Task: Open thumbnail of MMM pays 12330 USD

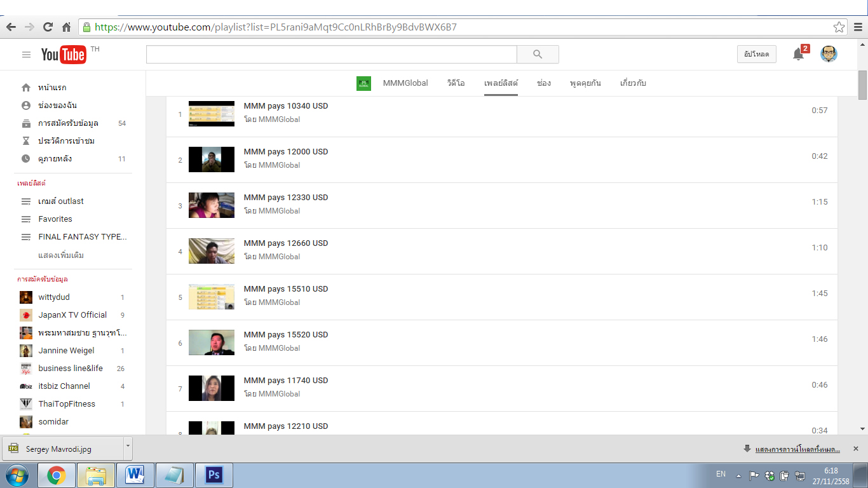Action: (212, 205)
